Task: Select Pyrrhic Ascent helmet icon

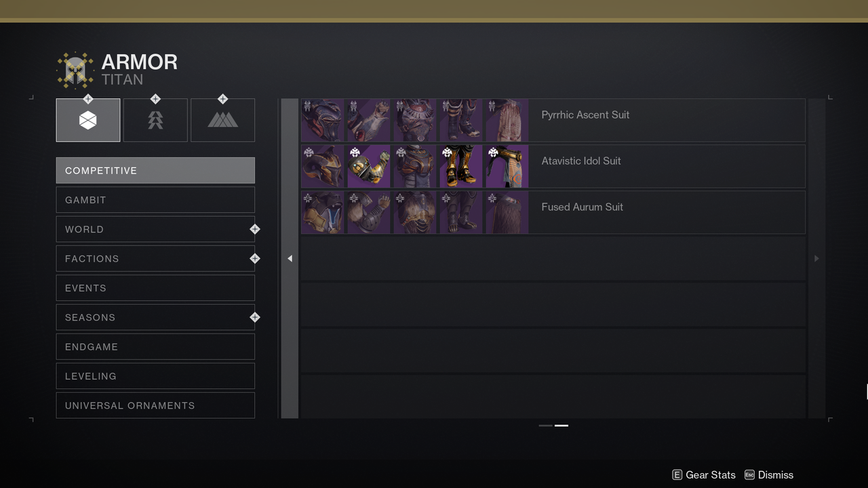Action: point(323,120)
